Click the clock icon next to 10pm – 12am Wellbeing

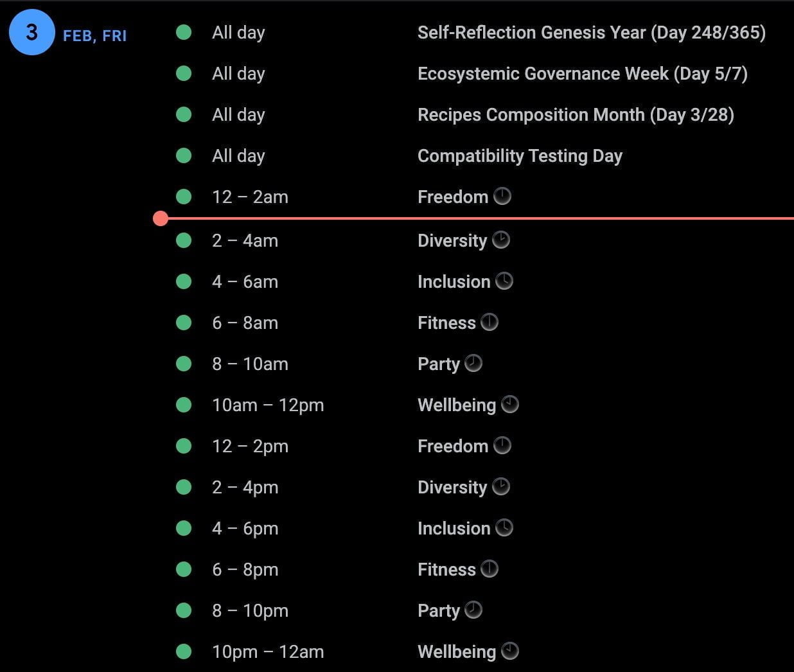click(x=510, y=651)
